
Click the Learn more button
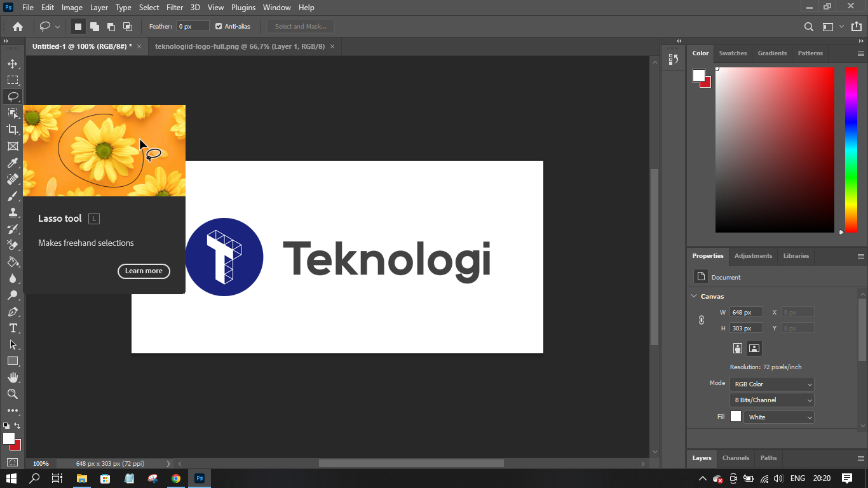pos(144,271)
